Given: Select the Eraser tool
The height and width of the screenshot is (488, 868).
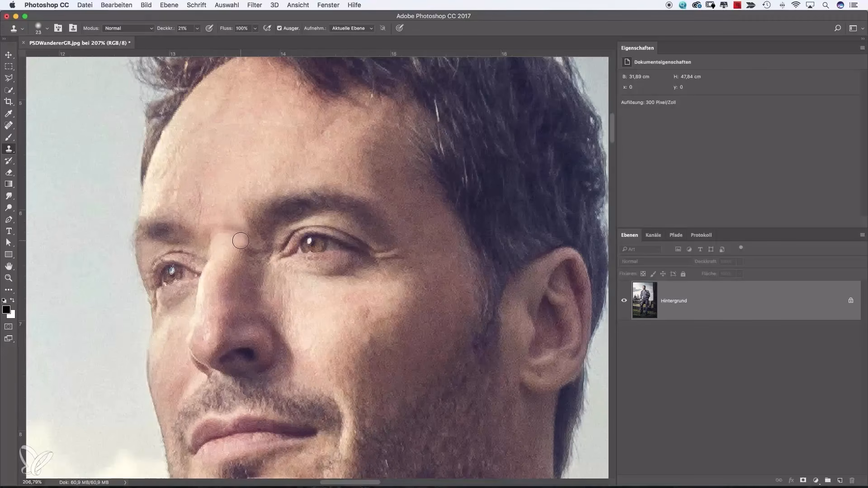Looking at the screenshot, I should pos(9,172).
